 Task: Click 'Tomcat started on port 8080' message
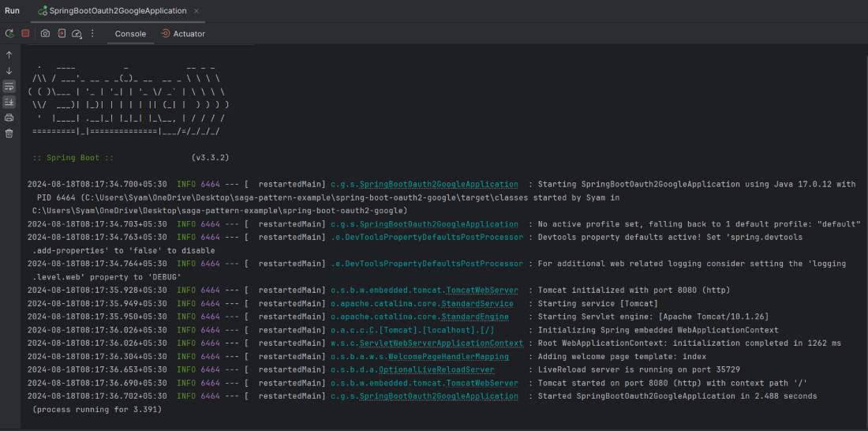click(x=672, y=384)
